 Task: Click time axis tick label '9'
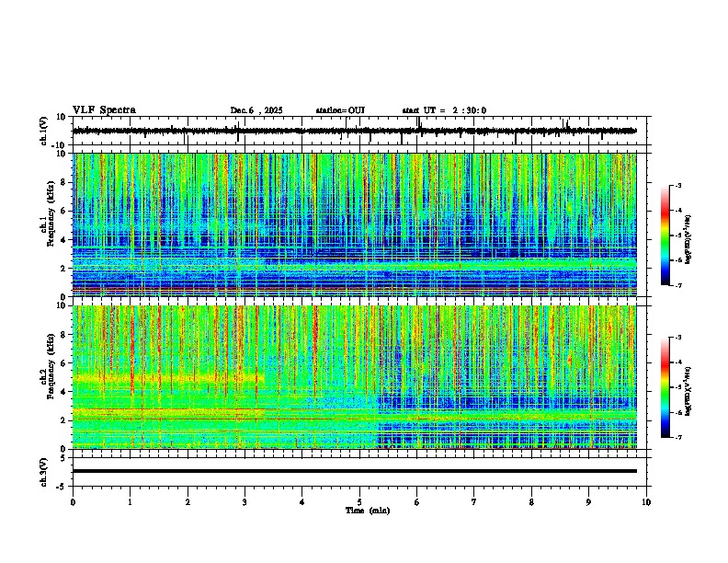tap(588, 502)
